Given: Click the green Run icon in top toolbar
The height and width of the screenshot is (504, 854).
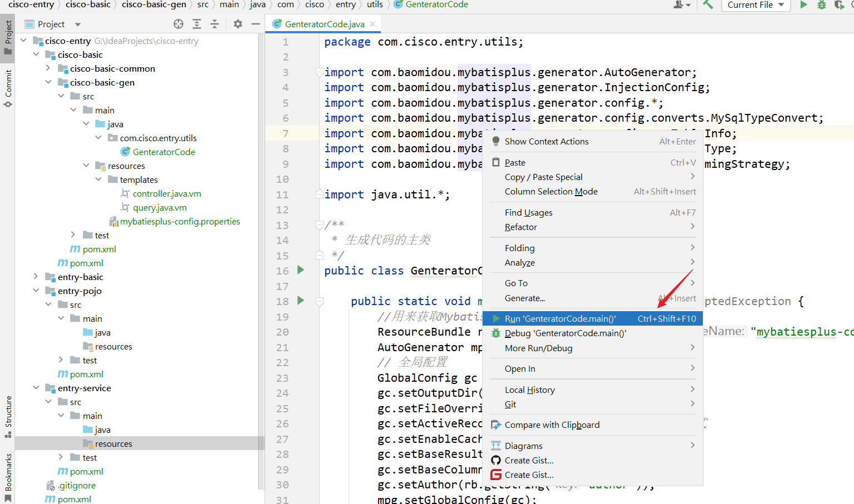Looking at the screenshot, I should [803, 4].
